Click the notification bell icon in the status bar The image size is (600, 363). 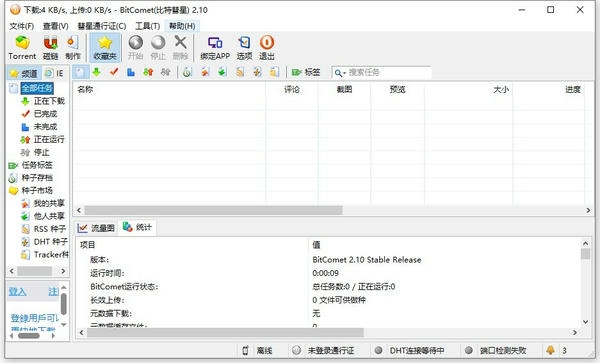click(x=550, y=350)
